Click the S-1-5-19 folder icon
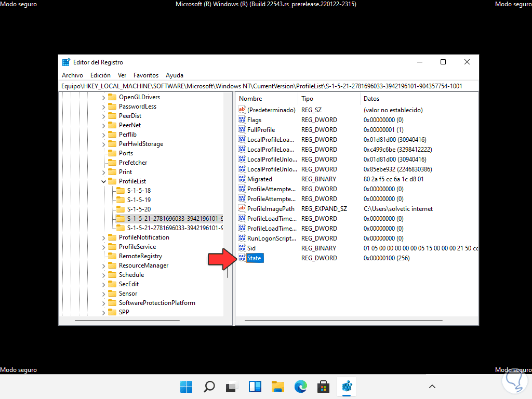 [x=121, y=200]
